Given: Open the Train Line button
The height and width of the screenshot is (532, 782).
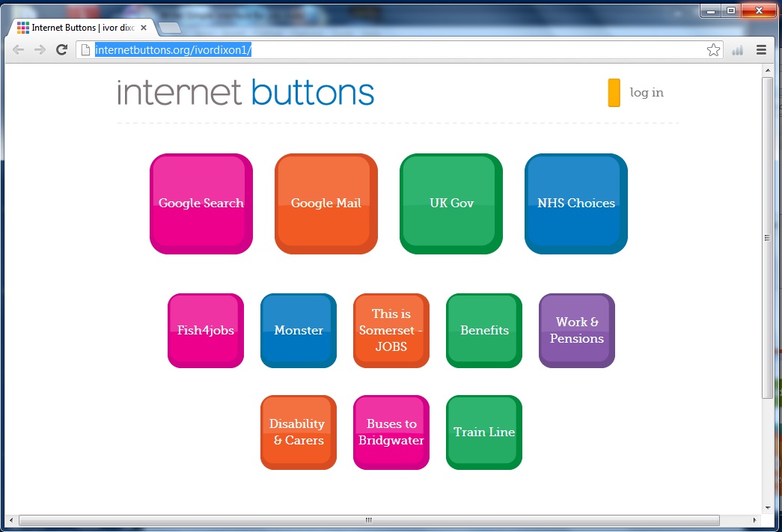Looking at the screenshot, I should click(x=483, y=432).
